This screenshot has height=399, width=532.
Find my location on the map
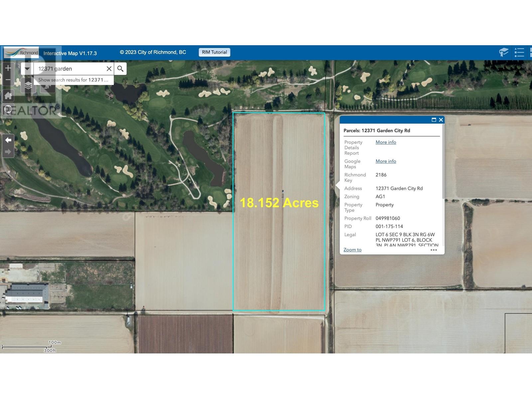tap(8, 109)
